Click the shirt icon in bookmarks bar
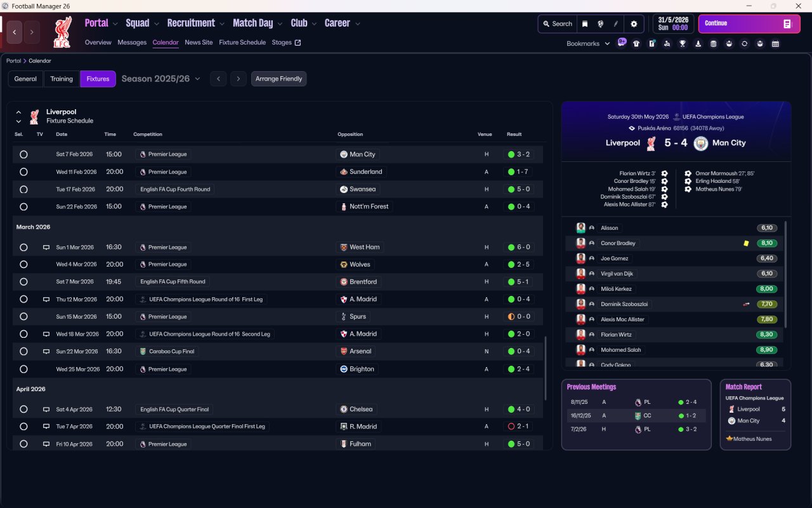This screenshot has width=812, height=508. point(636,44)
